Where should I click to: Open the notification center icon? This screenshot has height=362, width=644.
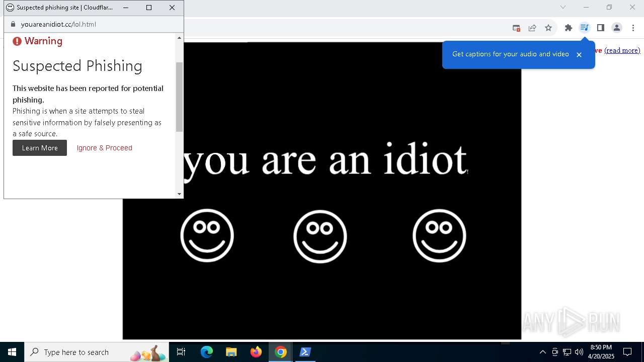(627, 352)
